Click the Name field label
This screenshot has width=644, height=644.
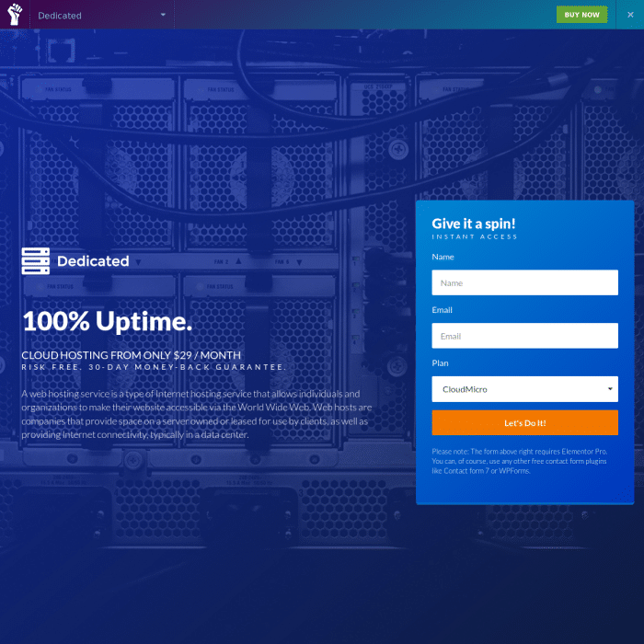click(443, 257)
